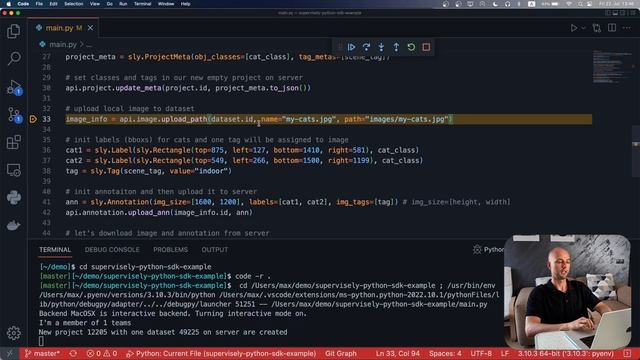
Task: Open the Code application menu
Action: click(x=23, y=4)
